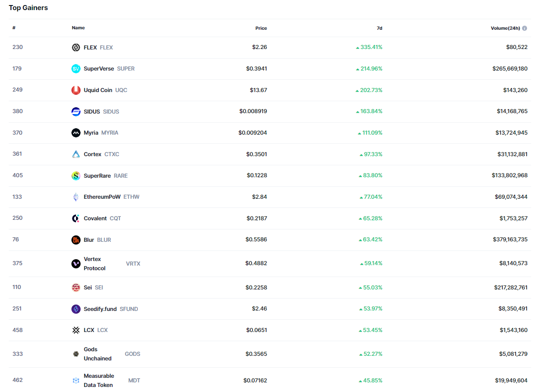Click the FLEX coin logo icon

pyautogui.click(x=76, y=48)
